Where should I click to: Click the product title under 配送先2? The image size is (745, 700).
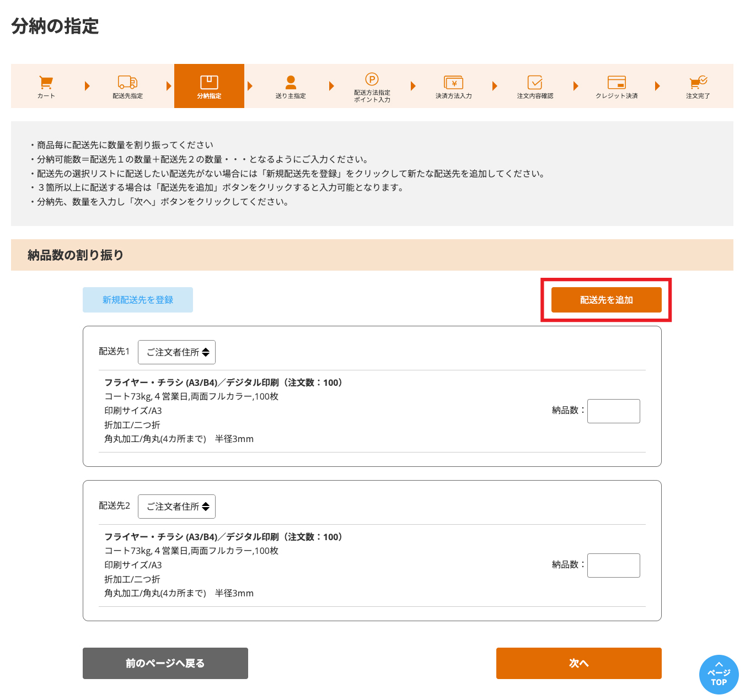225,537
